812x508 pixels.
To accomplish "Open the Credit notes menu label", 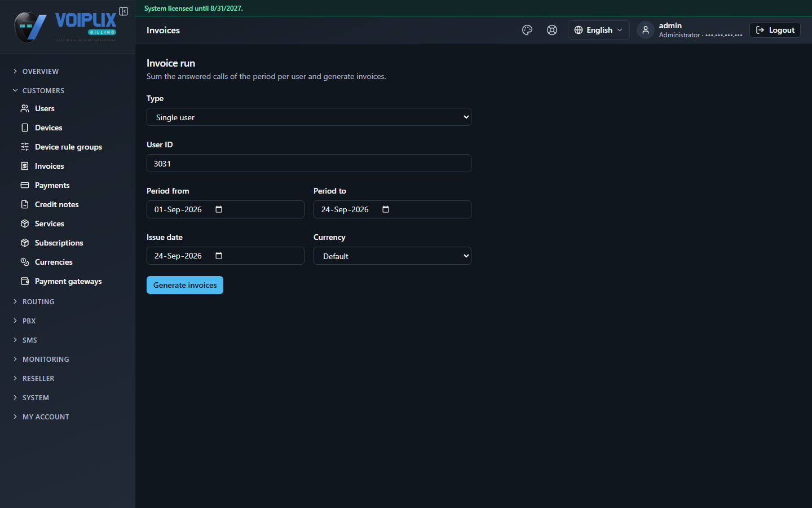I will click(x=56, y=204).
